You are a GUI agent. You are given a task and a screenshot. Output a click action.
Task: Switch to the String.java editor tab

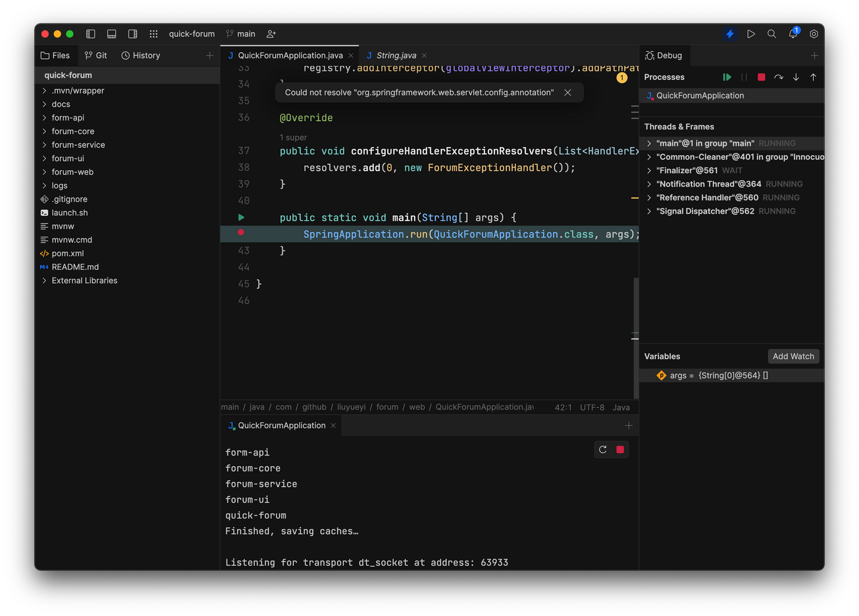(x=395, y=55)
